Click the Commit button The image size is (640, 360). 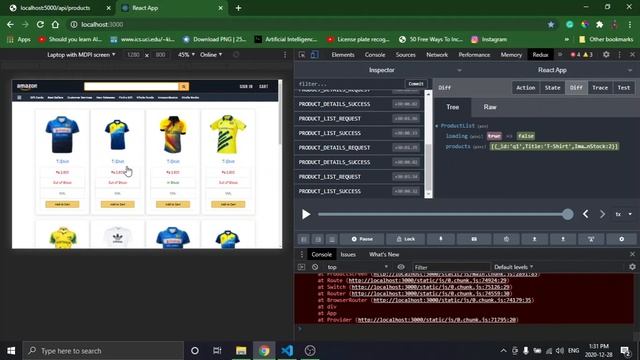416,84
